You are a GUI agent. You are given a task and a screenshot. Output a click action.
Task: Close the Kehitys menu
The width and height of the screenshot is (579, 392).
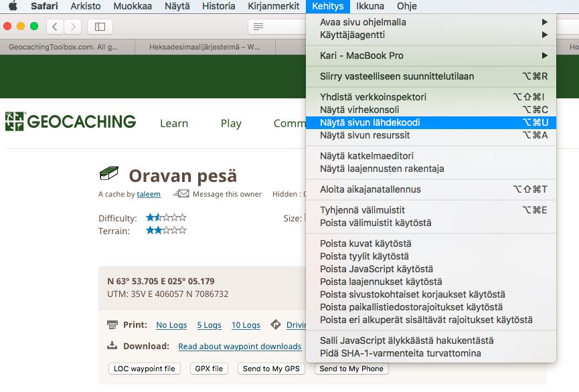click(328, 6)
